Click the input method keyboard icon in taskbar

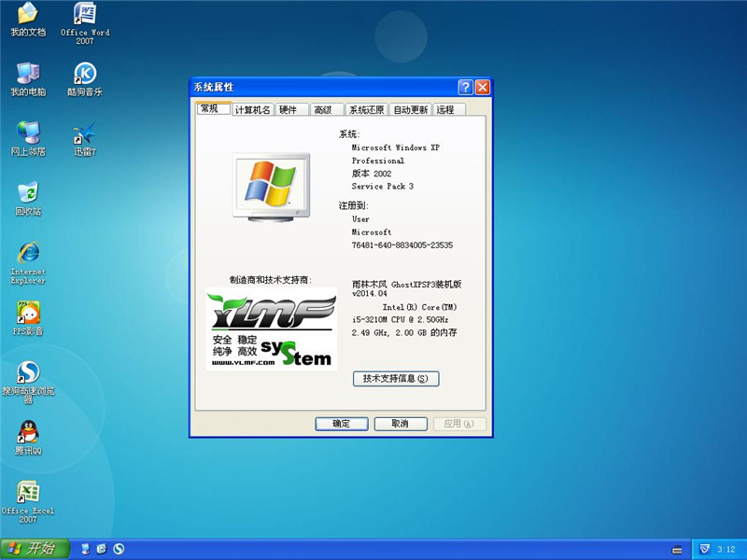click(x=676, y=550)
